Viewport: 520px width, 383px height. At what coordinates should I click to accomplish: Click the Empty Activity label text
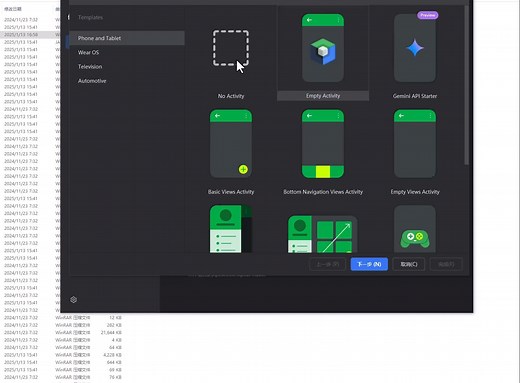coord(323,96)
